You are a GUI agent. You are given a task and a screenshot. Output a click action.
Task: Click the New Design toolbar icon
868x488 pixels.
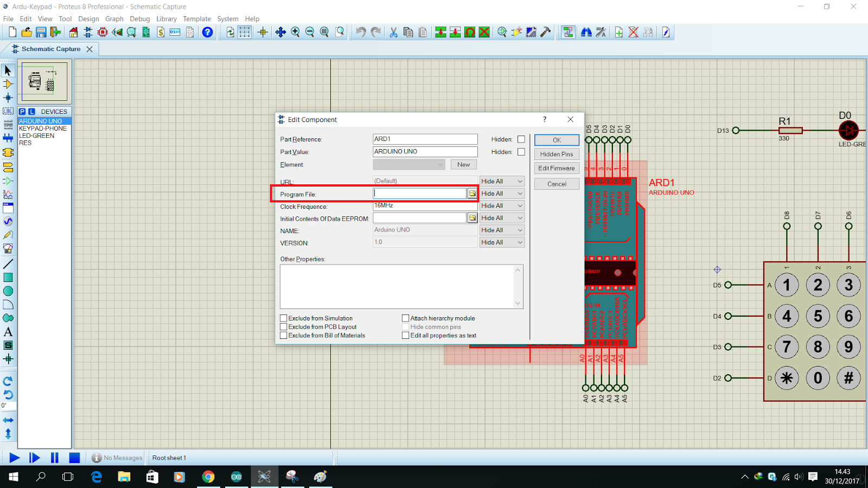[12, 33]
